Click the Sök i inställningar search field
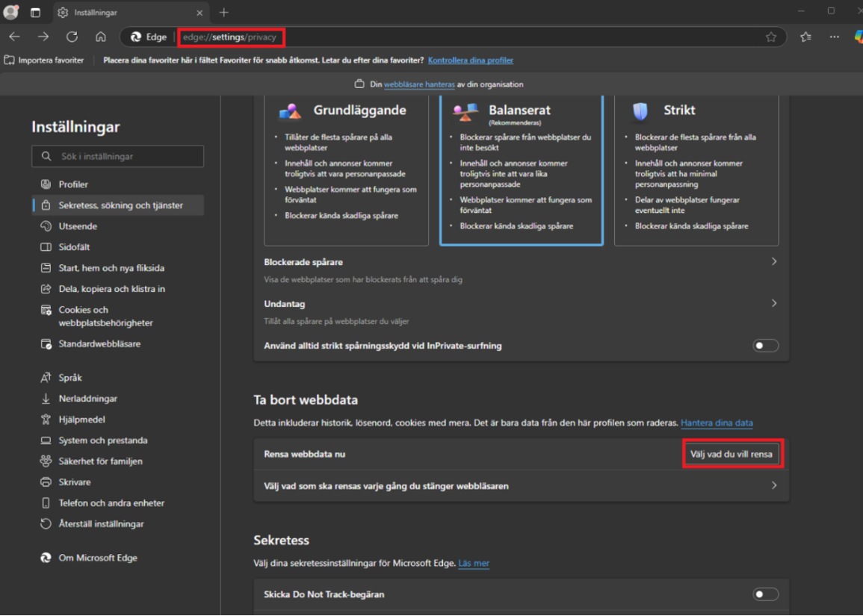Viewport: 863px width, 616px height. point(118,156)
